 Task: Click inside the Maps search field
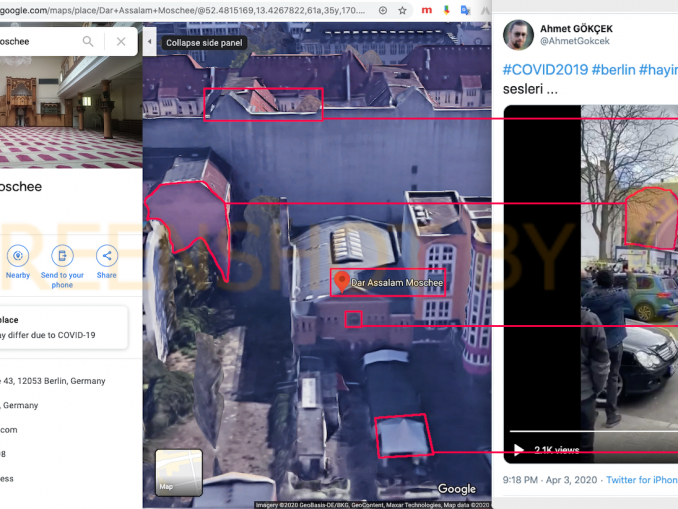pyautogui.click(x=39, y=42)
